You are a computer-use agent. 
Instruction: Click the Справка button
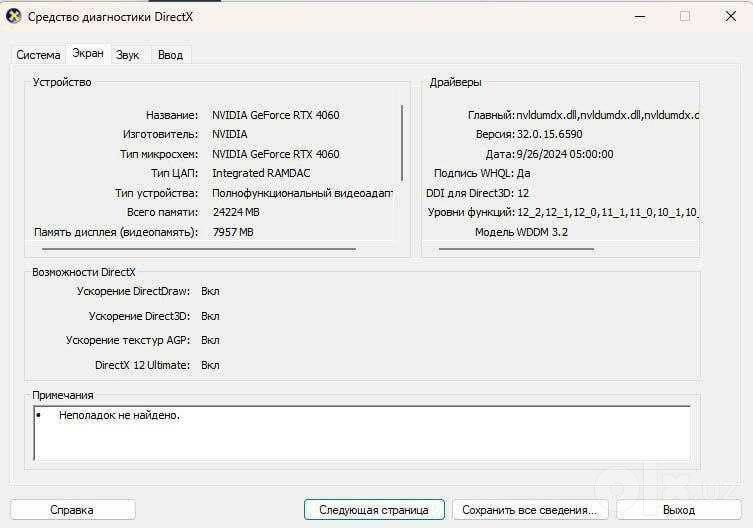click(73, 510)
